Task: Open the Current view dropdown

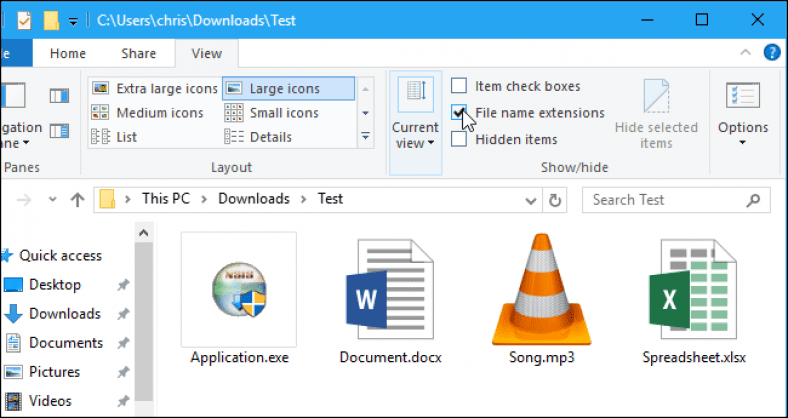Action: pos(416,123)
